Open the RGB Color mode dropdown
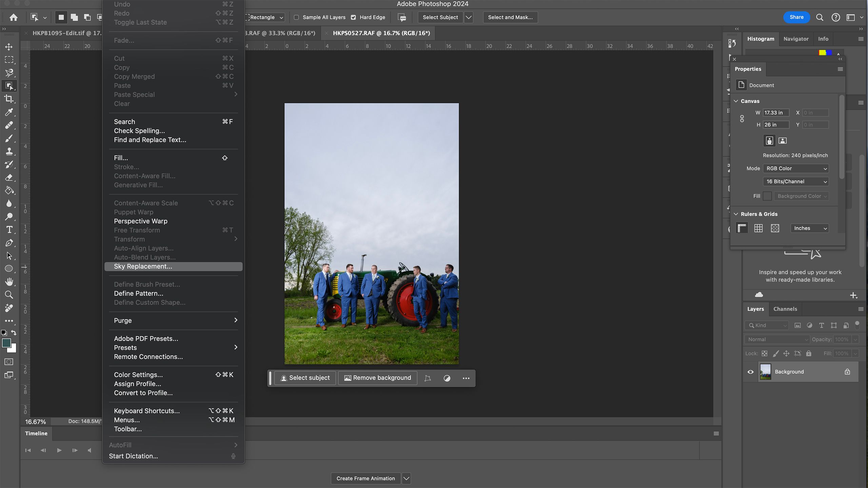The image size is (868, 488). pyautogui.click(x=797, y=168)
